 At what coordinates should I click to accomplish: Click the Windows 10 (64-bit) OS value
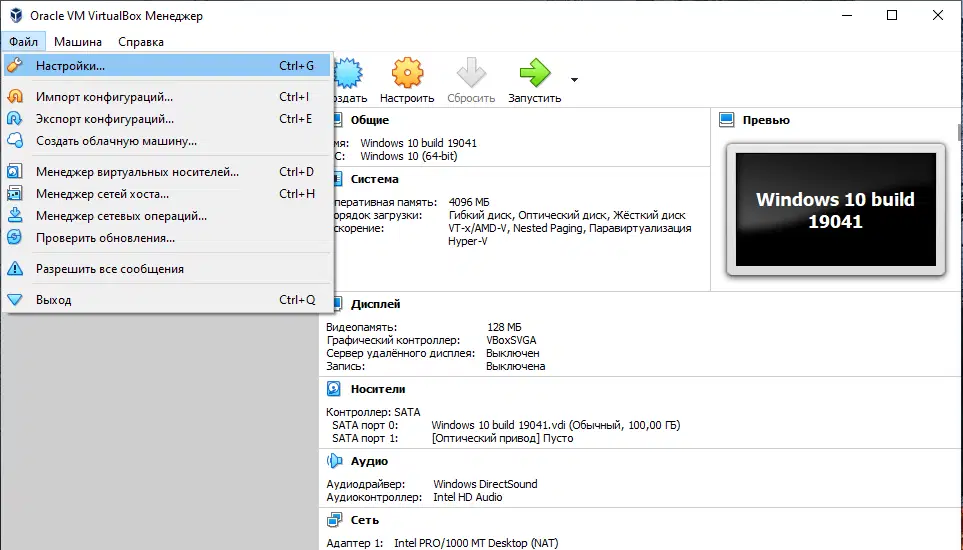[408, 156]
